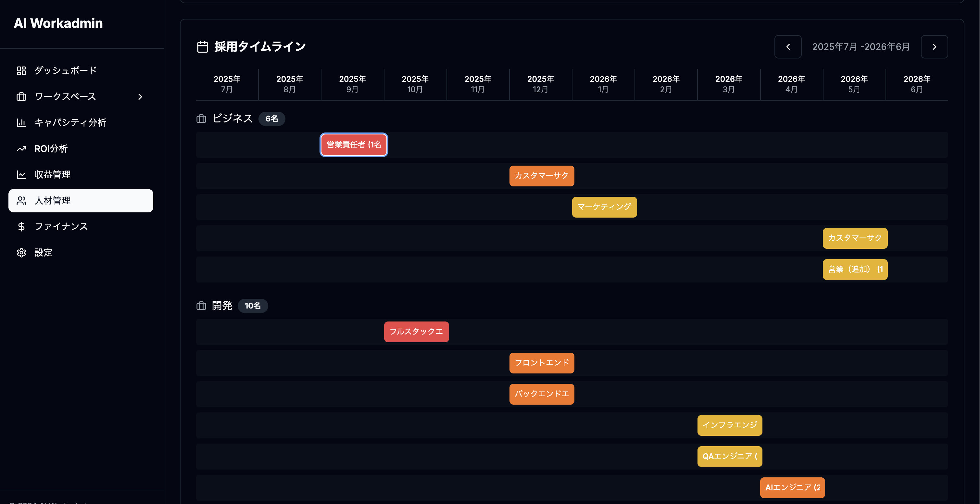Viewport: 980px width, 504px height.
Task: Select the インフラエンジ timeline bar
Action: click(x=730, y=425)
